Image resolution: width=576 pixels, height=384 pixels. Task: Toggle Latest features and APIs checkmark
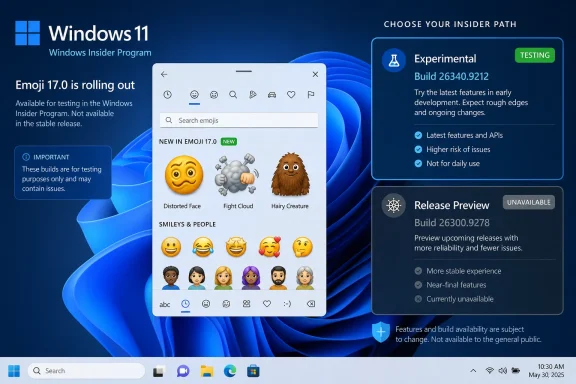[x=418, y=135]
